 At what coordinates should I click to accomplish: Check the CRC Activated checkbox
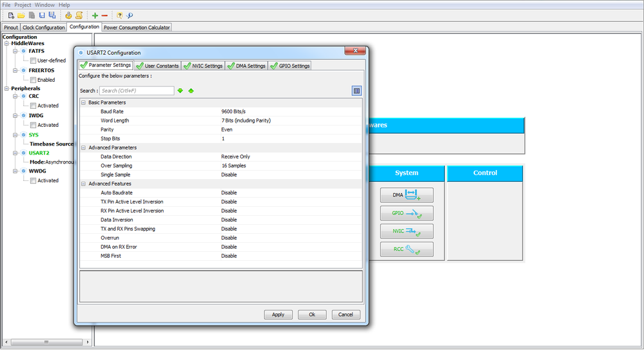(x=34, y=106)
